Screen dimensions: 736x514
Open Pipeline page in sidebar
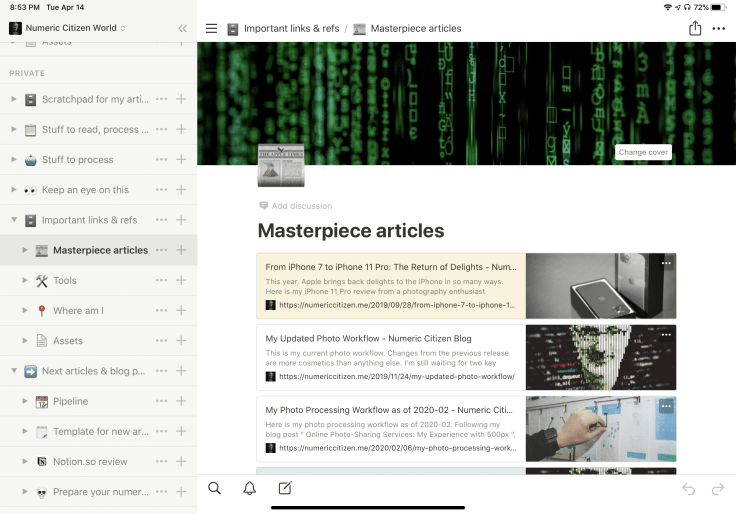click(70, 401)
